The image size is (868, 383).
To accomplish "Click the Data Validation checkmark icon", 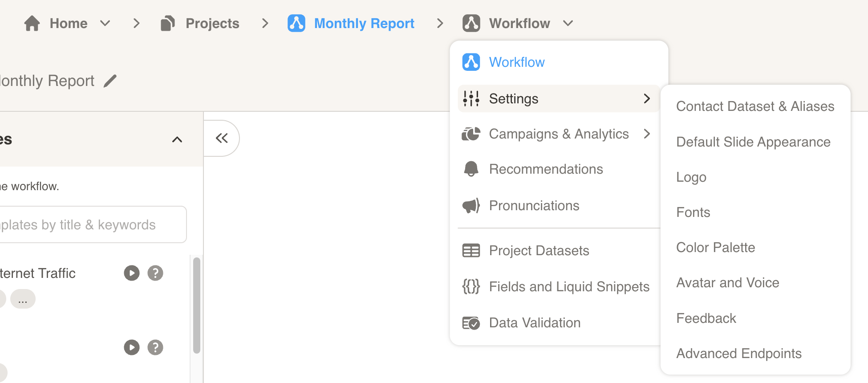I will (471, 323).
